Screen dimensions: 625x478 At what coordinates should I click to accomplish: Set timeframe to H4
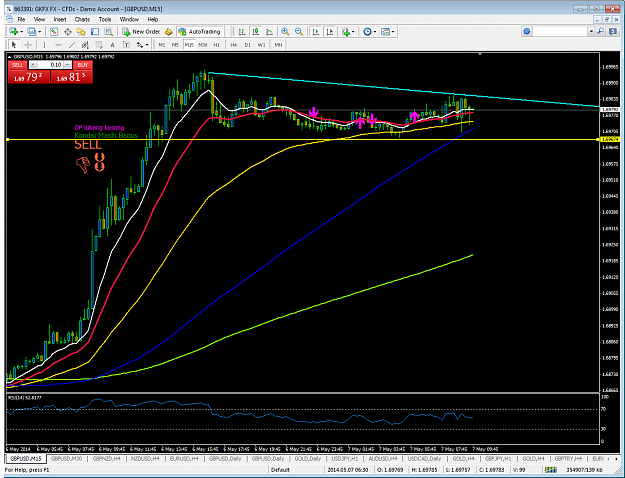(x=234, y=45)
